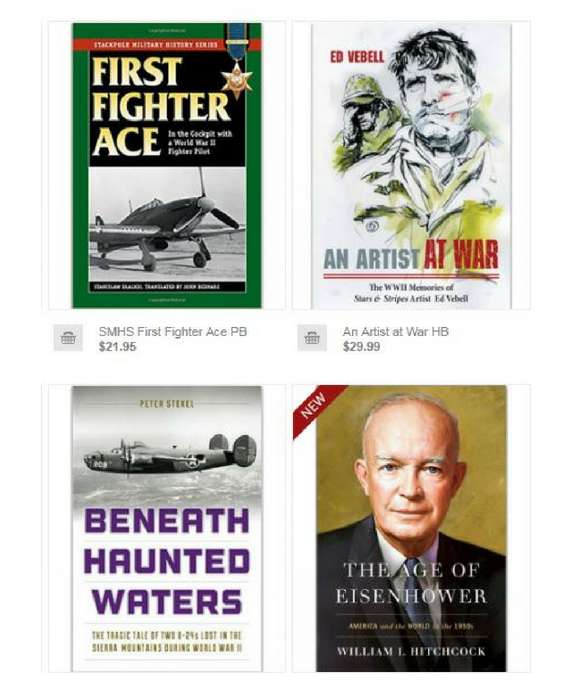Click the fighter plane photo on First Fighter Ace
The image size is (580, 690).
click(x=167, y=223)
